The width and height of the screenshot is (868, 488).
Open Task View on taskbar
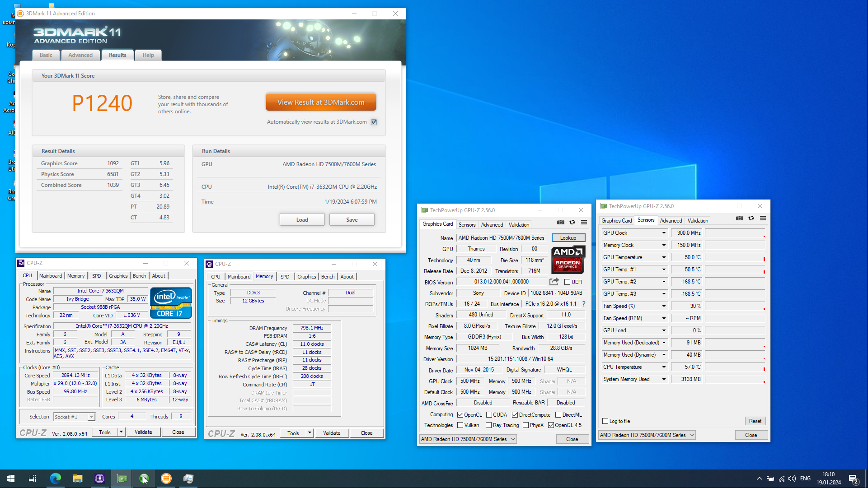33,479
